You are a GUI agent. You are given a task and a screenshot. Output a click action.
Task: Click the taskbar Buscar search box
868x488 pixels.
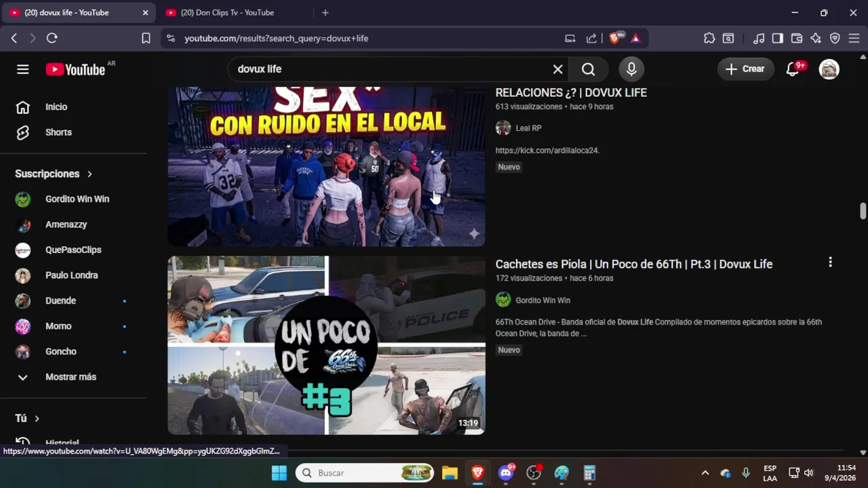pyautogui.click(x=365, y=473)
